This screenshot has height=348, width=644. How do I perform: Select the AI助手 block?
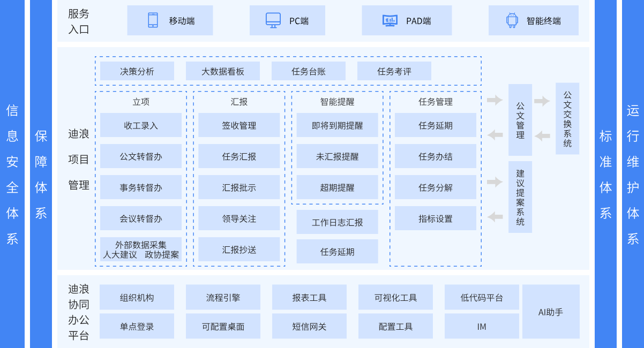[551, 312]
